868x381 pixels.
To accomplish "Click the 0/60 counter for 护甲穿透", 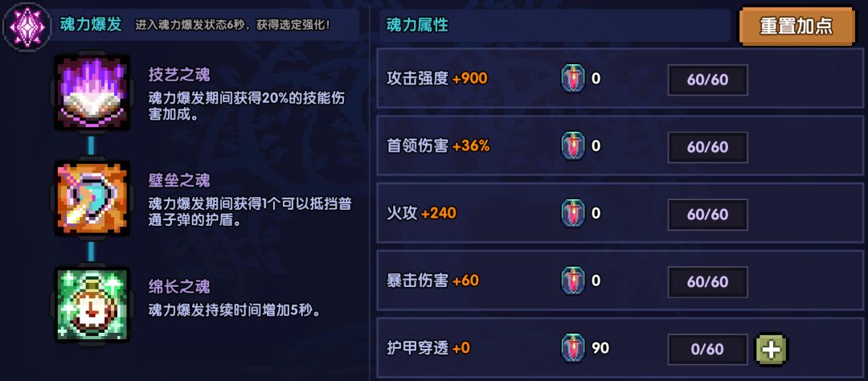I will coord(707,349).
